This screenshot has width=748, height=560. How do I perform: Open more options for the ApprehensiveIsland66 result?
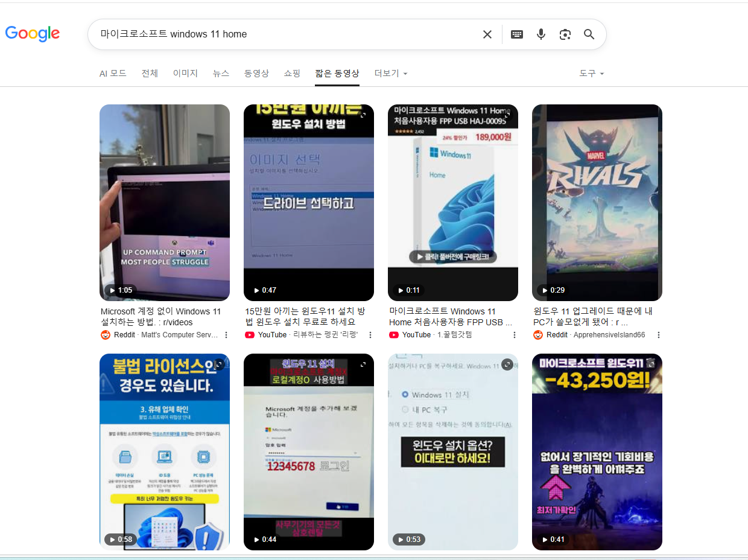pyautogui.click(x=659, y=335)
